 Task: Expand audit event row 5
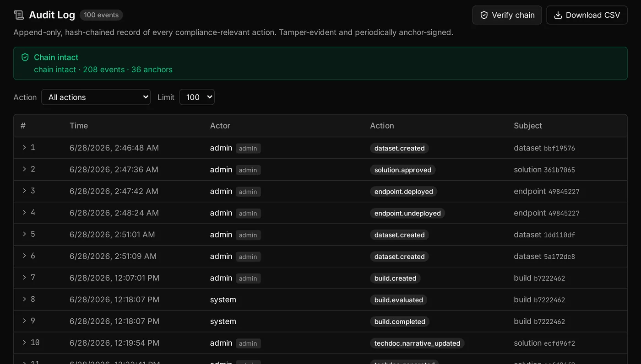click(x=25, y=234)
